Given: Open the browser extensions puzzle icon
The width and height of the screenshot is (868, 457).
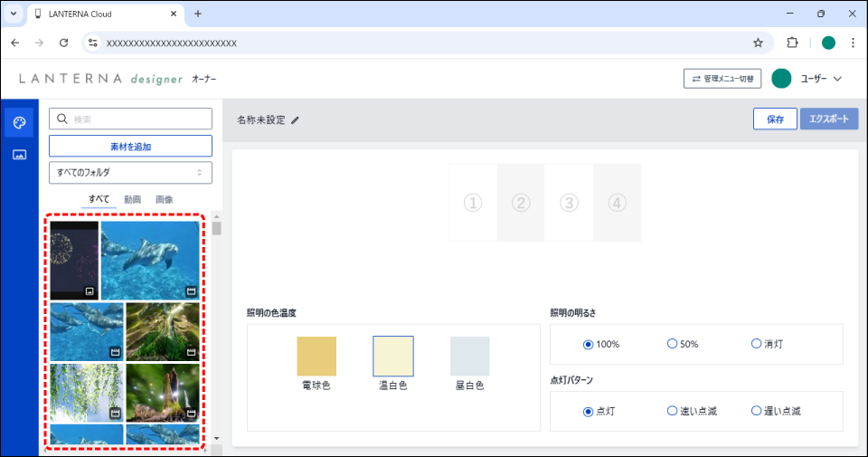Looking at the screenshot, I should click(x=793, y=43).
